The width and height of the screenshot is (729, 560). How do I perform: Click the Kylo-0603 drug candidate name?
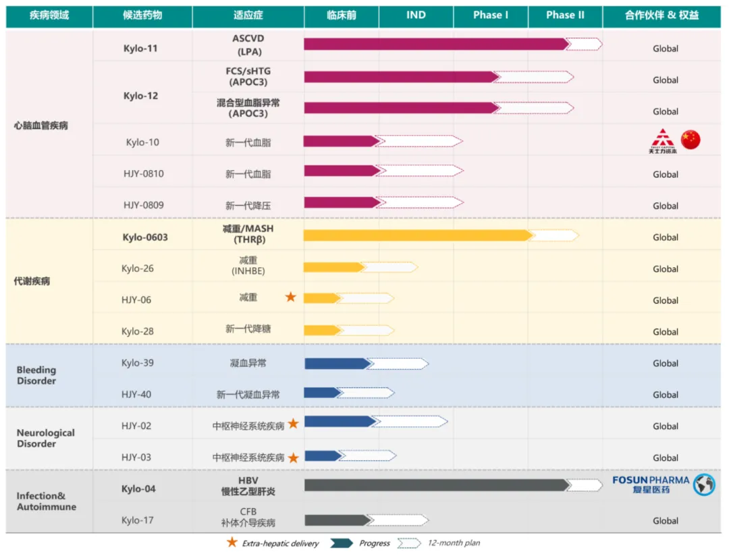145,237
